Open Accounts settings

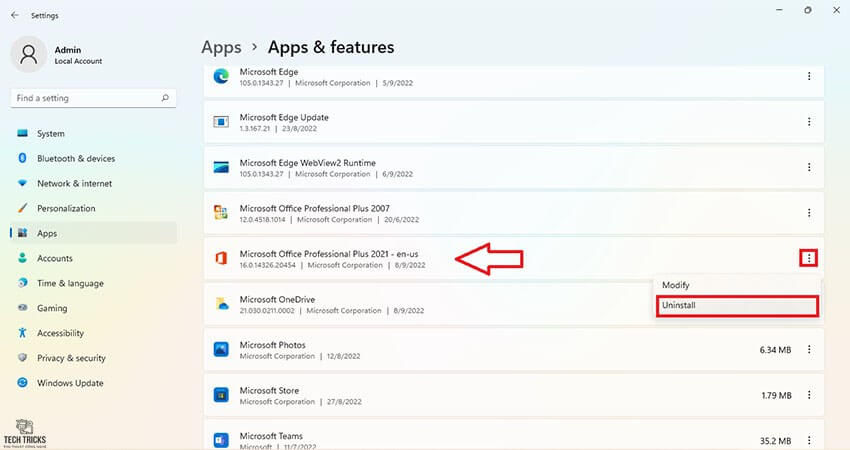(x=93, y=258)
